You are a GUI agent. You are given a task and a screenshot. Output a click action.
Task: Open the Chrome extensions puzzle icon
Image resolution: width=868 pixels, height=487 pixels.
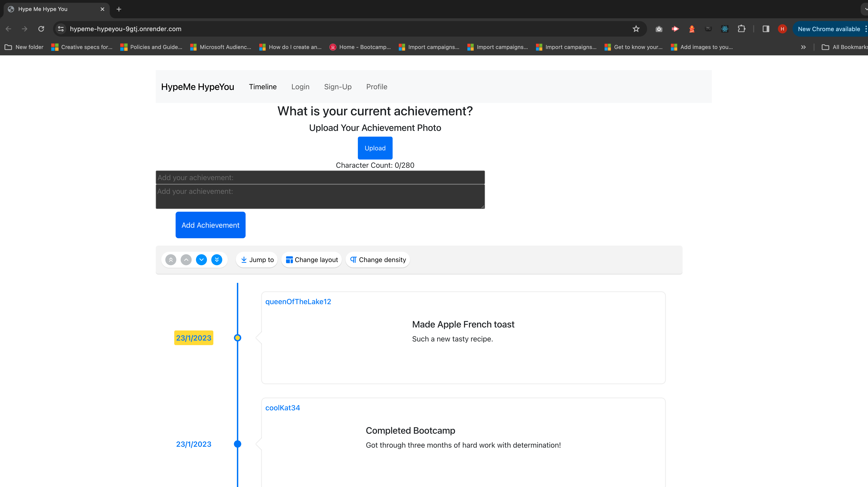coord(741,29)
